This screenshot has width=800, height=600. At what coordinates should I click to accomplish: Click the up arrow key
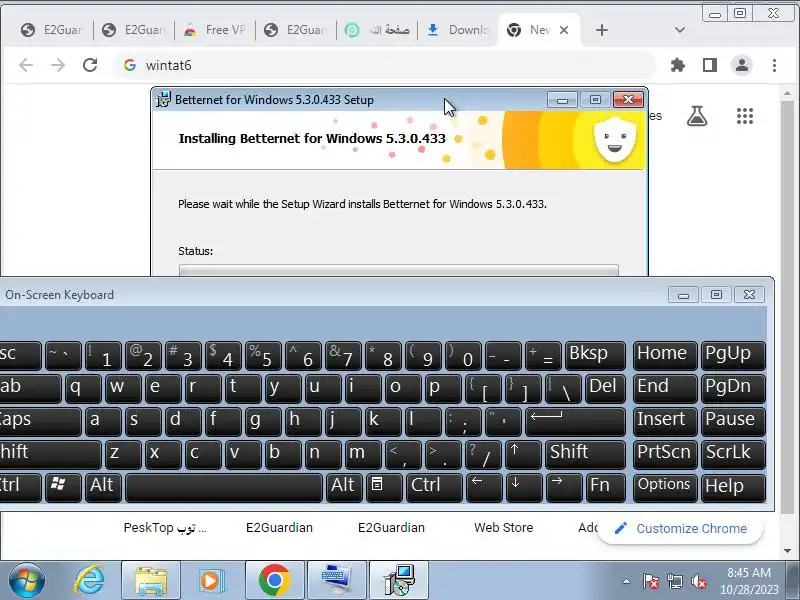(x=524, y=455)
